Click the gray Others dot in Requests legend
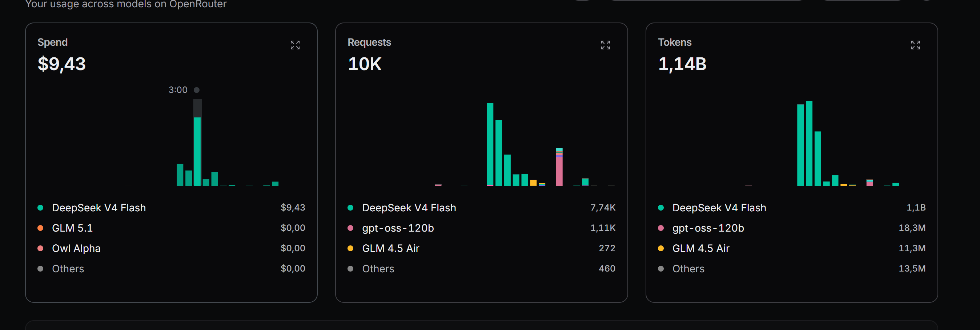Image resolution: width=980 pixels, height=330 pixels. pyautogui.click(x=350, y=269)
